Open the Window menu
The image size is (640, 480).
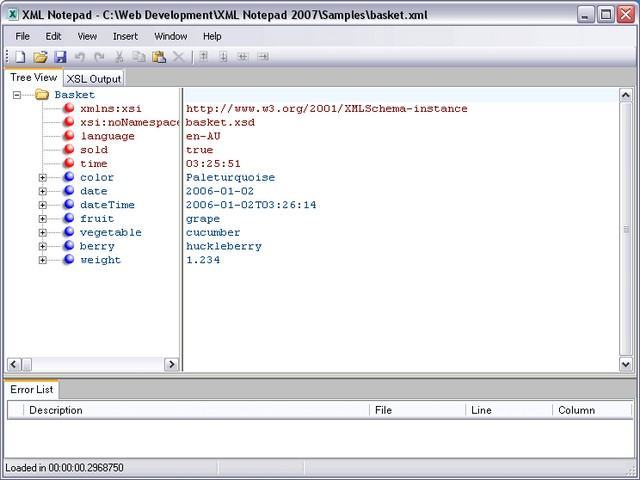click(171, 36)
